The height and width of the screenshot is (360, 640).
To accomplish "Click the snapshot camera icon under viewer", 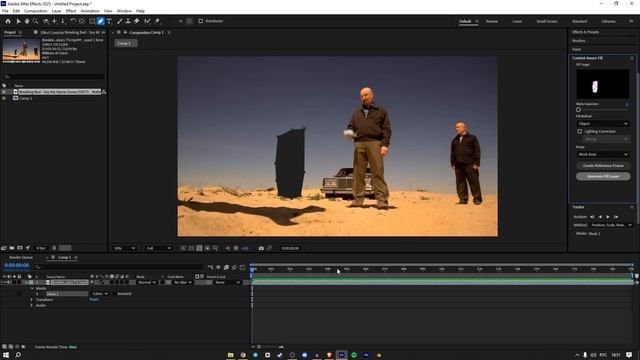I will pyautogui.click(x=261, y=248).
